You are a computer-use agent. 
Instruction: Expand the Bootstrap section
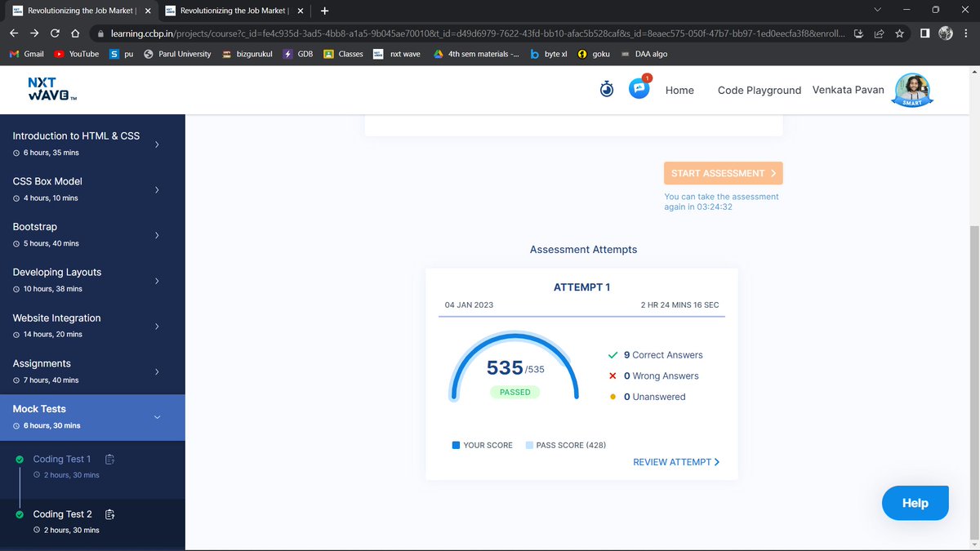pyautogui.click(x=92, y=235)
